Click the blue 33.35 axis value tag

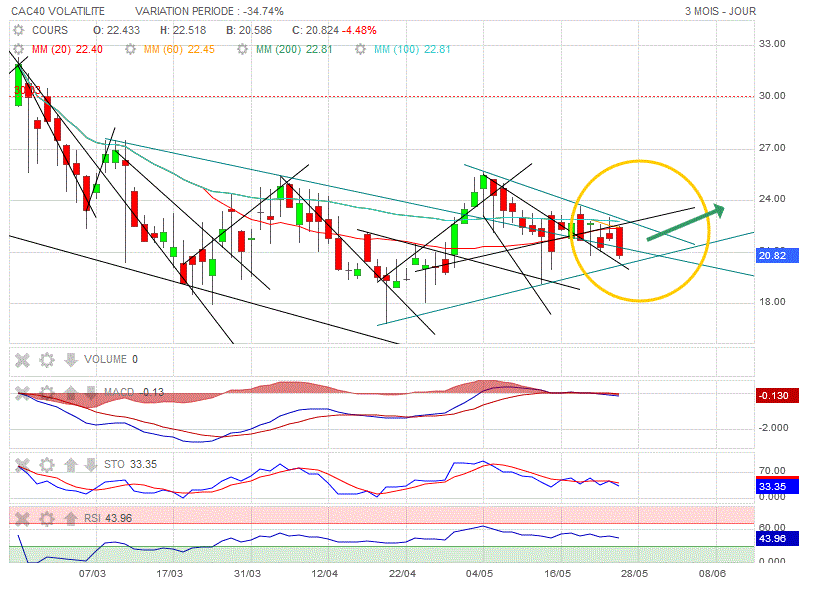click(x=777, y=486)
